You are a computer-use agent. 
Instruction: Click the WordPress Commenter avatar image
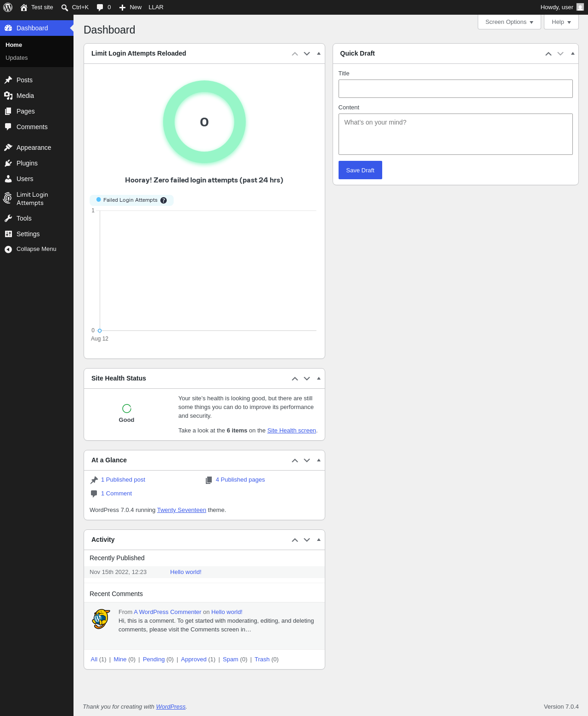point(101,619)
